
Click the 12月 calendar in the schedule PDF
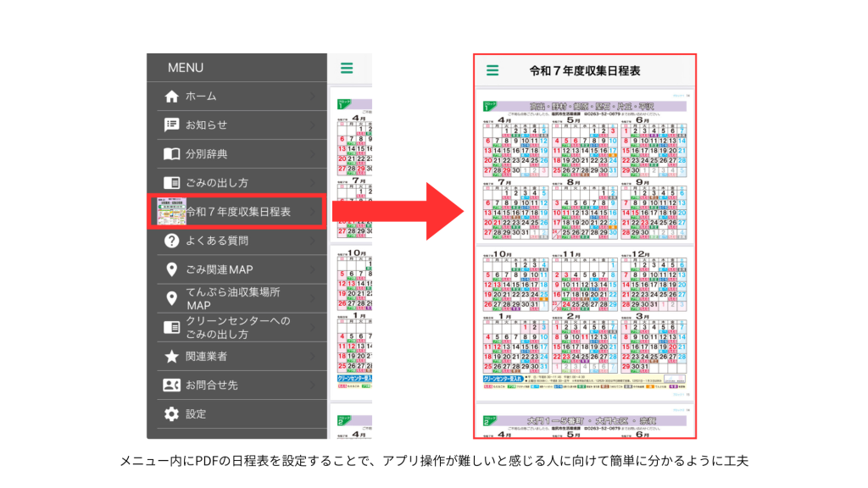pyautogui.click(x=654, y=280)
